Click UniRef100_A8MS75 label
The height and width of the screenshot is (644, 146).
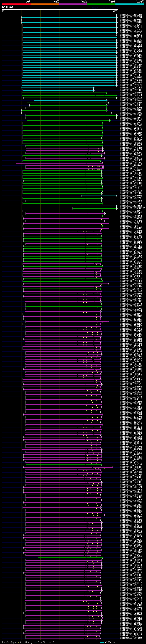pyautogui.click(x=131, y=557)
